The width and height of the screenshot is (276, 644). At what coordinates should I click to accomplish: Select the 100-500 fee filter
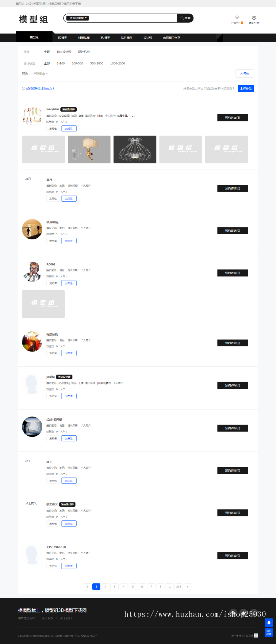click(x=77, y=63)
